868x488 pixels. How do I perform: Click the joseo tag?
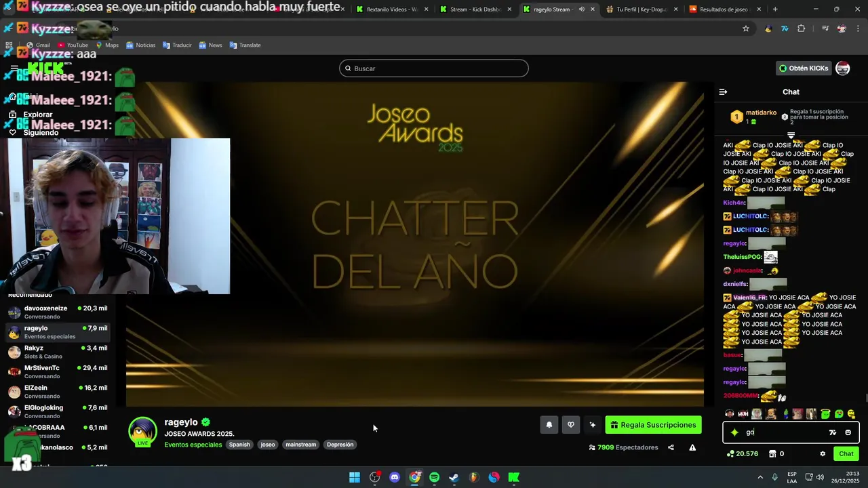tap(268, 445)
